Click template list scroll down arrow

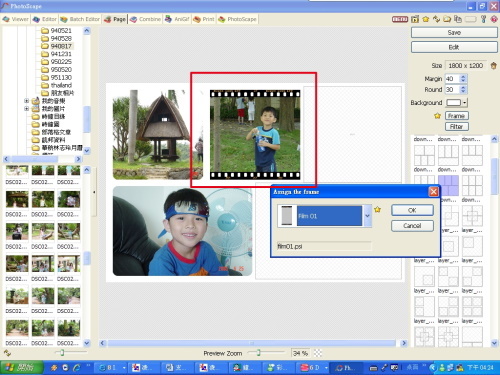point(494,343)
